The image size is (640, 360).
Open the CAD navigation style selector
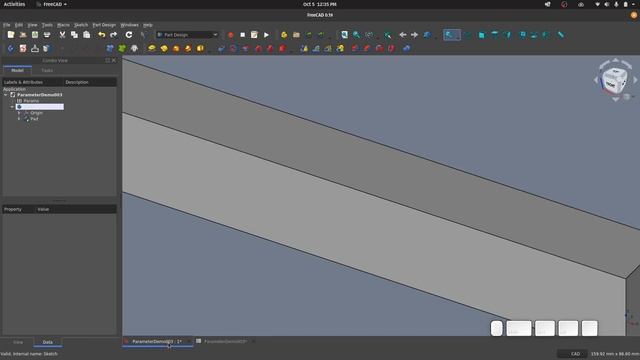pos(573,354)
